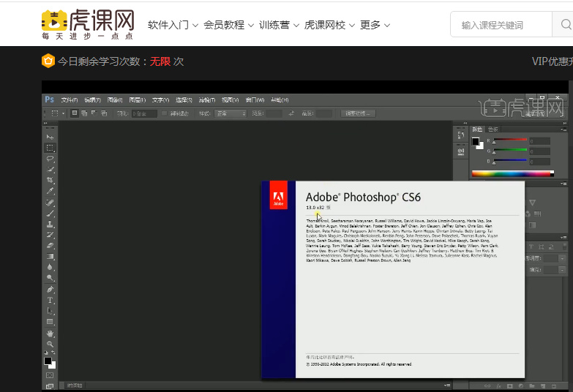Viewport: 573px width, 392px height.
Task: Click the 虎课网 logo
Action: [88, 24]
